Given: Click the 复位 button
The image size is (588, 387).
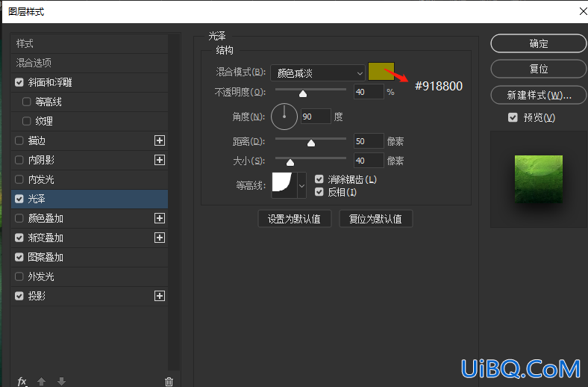Looking at the screenshot, I should point(539,69).
